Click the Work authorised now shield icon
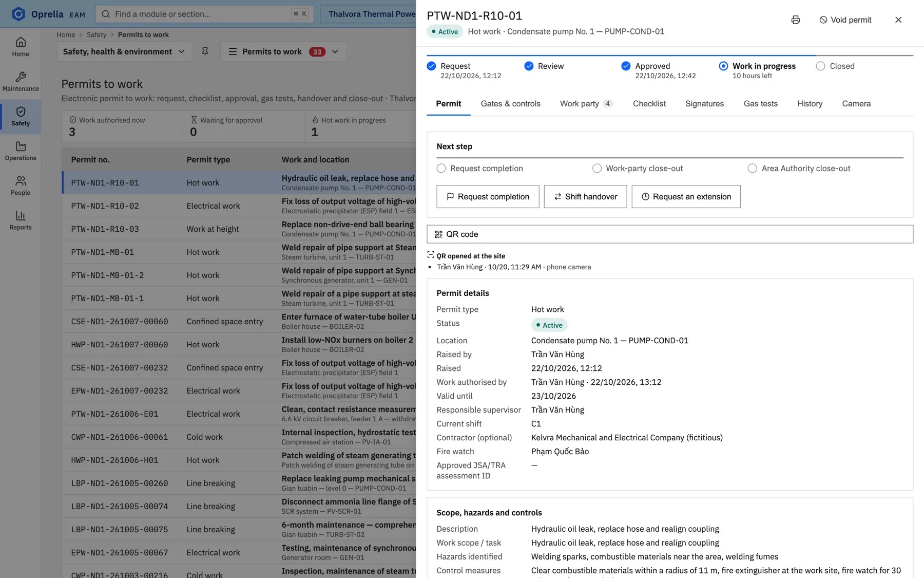 [x=73, y=120]
